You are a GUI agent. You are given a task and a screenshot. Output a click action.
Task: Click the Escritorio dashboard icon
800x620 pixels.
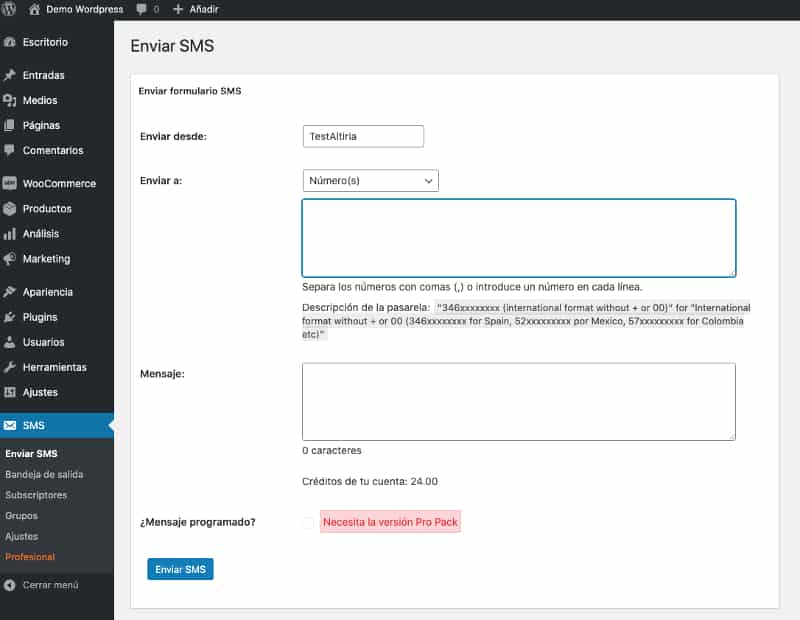click(10, 42)
